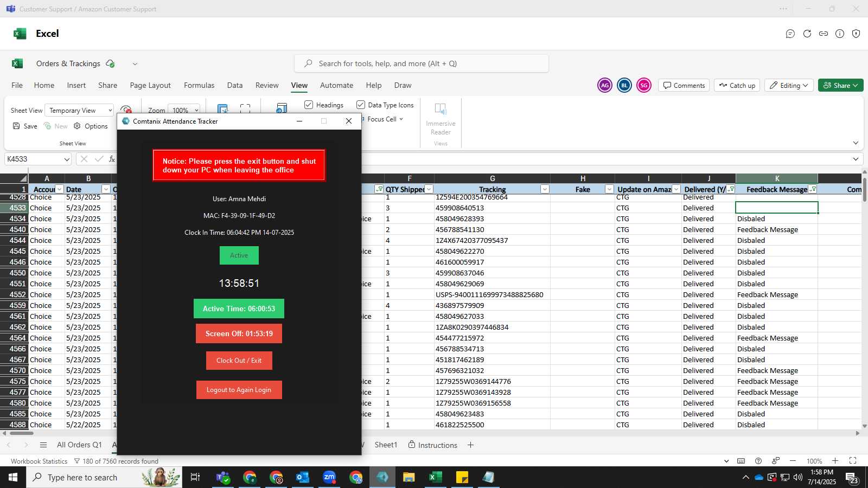The image size is (868, 488).
Task: Open the chat icon in Teams header
Action: [x=790, y=34]
